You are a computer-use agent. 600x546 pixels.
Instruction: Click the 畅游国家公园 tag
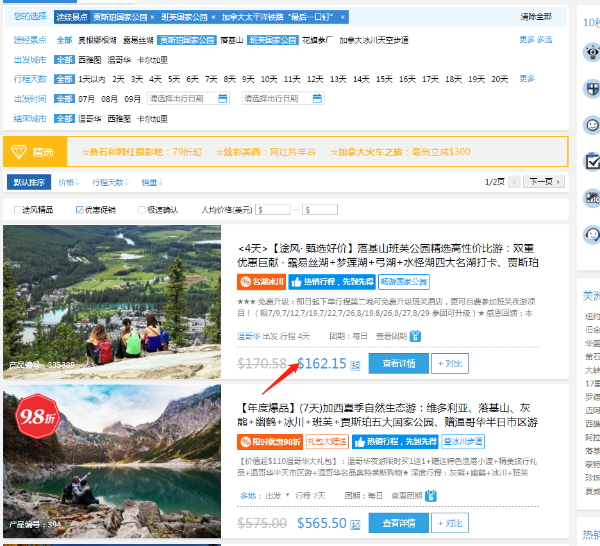pyautogui.click(x=403, y=282)
